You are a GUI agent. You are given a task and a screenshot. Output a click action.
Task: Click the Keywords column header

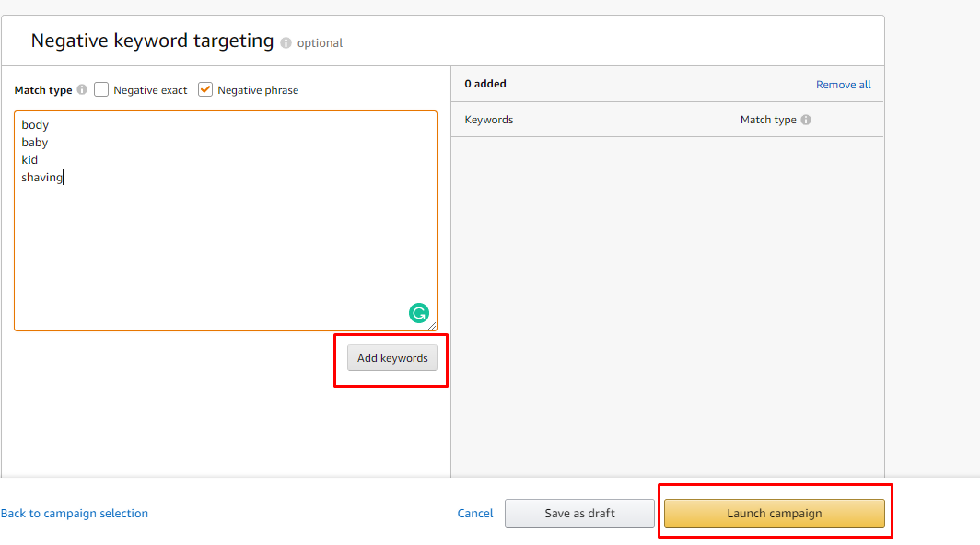pos(489,120)
